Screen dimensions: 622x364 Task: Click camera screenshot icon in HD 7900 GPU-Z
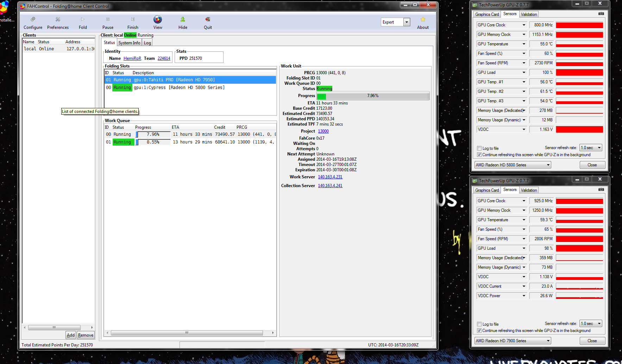point(601,190)
